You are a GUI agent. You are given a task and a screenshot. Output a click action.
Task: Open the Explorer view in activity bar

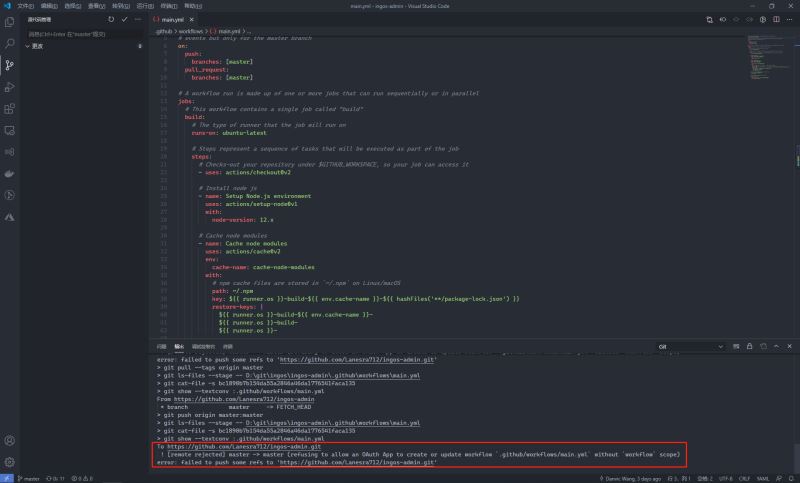[10, 21]
